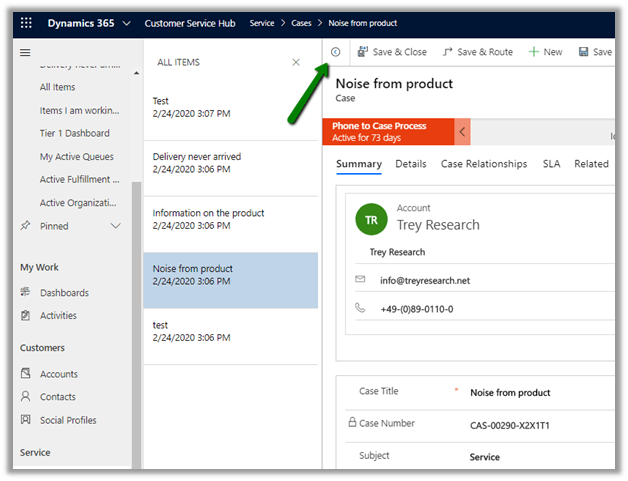Expand the Dynamics 365 dropdown chevron
This screenshot has width=628, height=481.
126,23
